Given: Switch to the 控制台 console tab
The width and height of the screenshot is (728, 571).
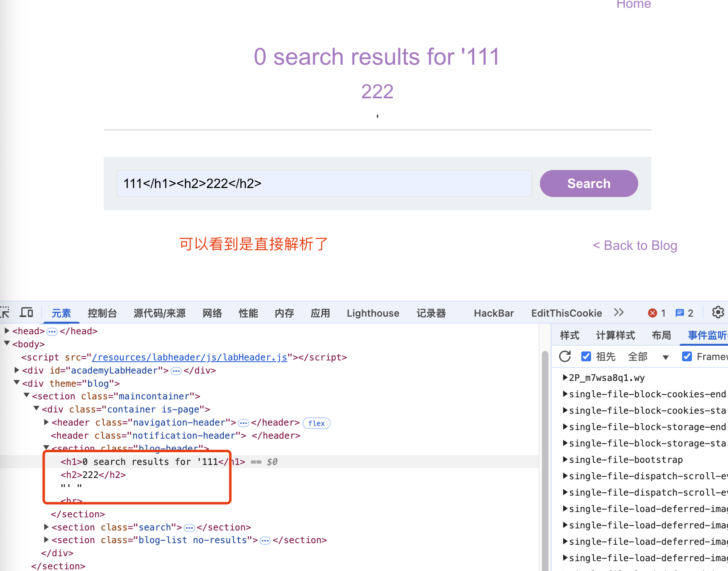Looking at the screenshot, I should pyautogui.click(x=102, y=313).
